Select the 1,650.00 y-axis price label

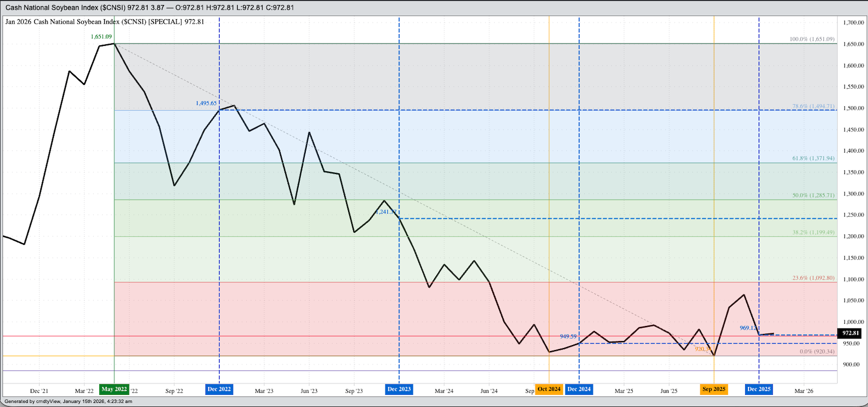[853, 44]
